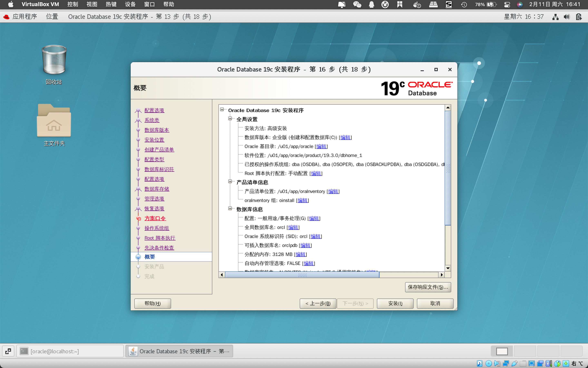Image resolution: width=588 pixels, height=368 pixels.
Task: Click horizontal scrollbar left arrow
Action: coord(222,275)
